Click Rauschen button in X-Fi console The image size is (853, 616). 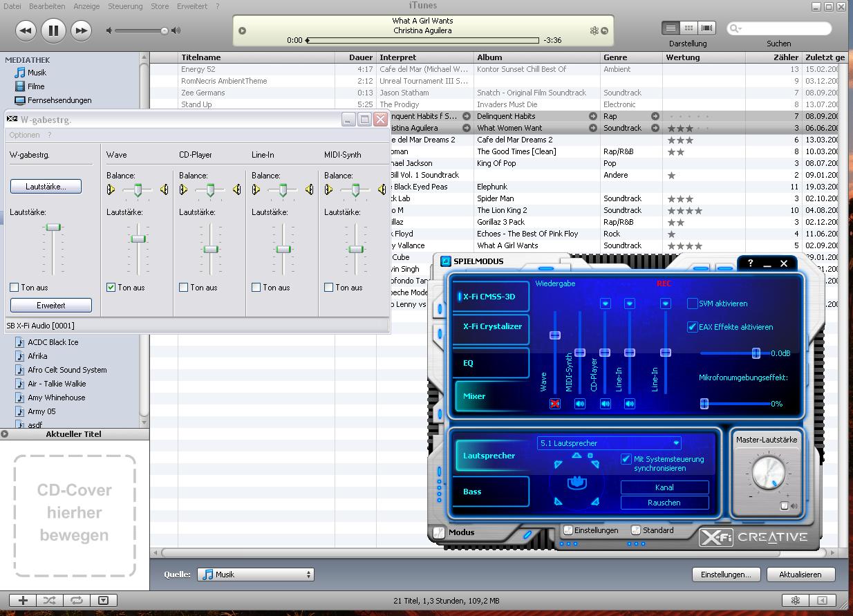point(664,503)
